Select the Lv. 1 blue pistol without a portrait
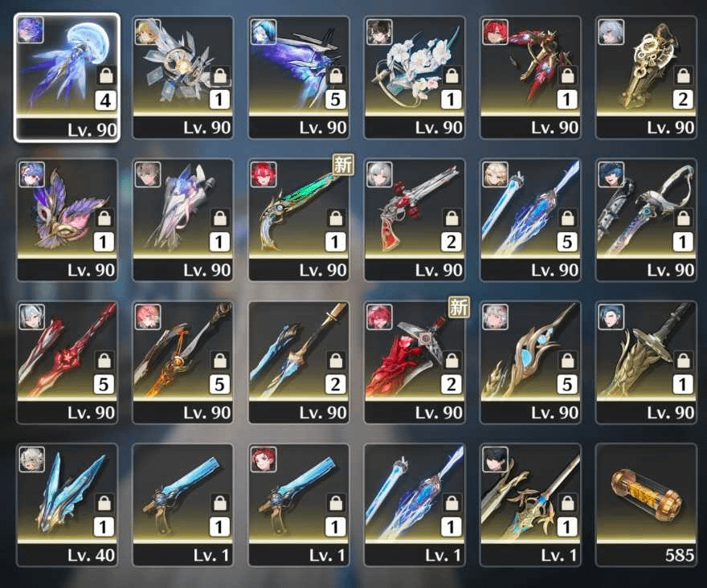 click(182, 505)
